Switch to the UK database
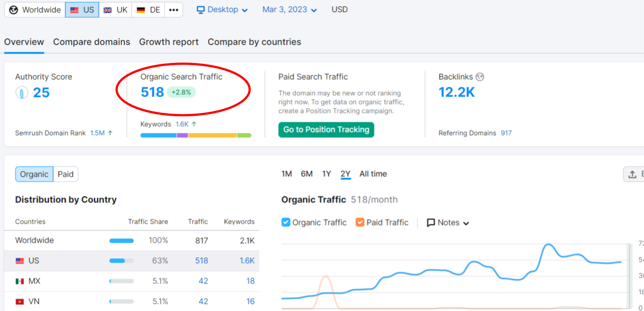This screenshot has height=311, width=644. click(115, 10)
